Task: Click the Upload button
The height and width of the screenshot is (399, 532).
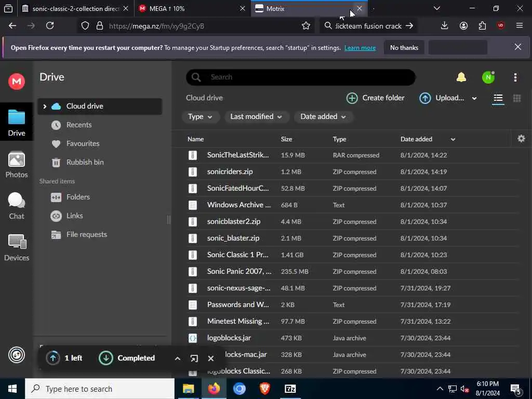Action: tap(442, 98)
